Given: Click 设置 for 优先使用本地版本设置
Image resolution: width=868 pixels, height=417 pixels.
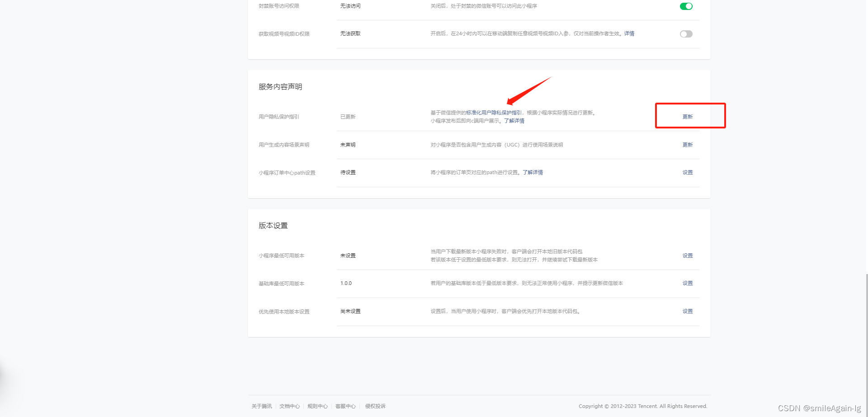Looking at the screenshot, I should click(x=688, y=311).
